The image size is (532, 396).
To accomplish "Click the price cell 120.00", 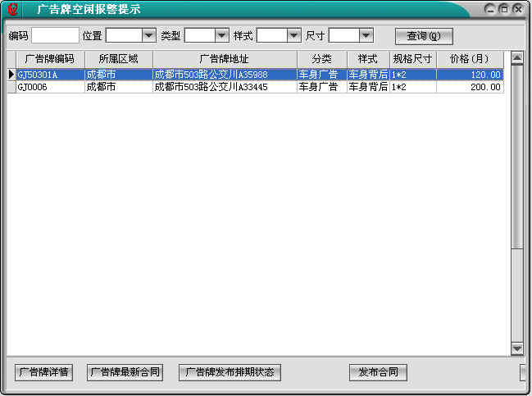I will click(470, 75).
